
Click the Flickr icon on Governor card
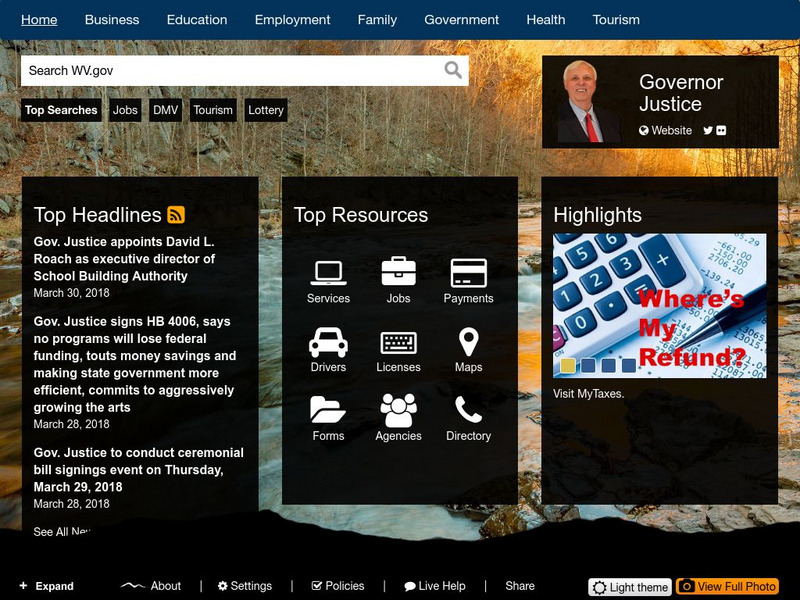[x=722, y=131]
